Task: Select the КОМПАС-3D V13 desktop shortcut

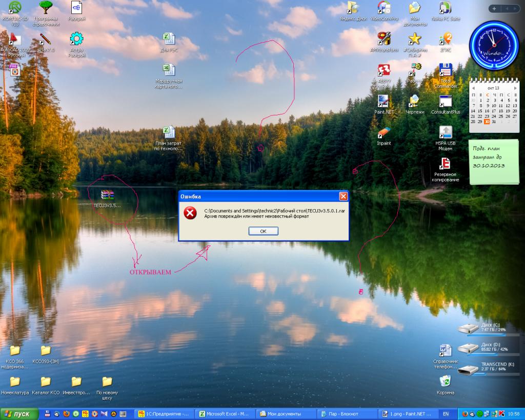Action: point(15,8)
